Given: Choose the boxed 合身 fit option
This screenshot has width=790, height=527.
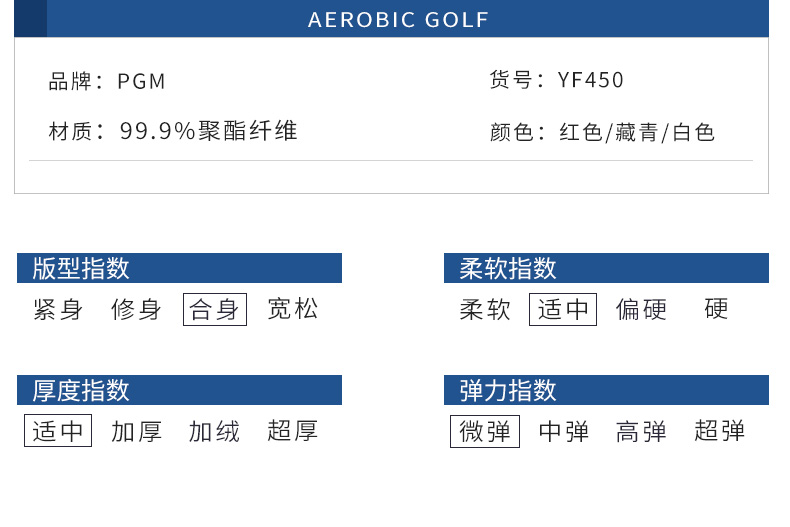Looking at the screenshot, I should pos(215,310).
